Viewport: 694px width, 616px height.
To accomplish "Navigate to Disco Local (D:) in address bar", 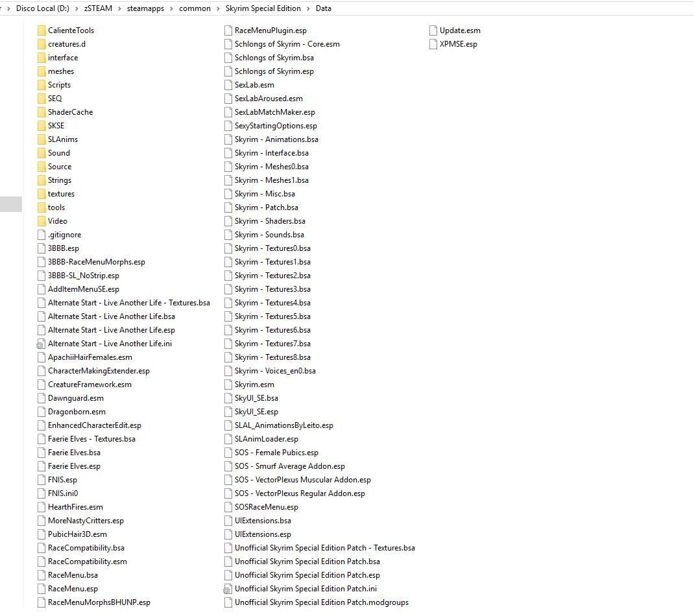I will point(43,8).
